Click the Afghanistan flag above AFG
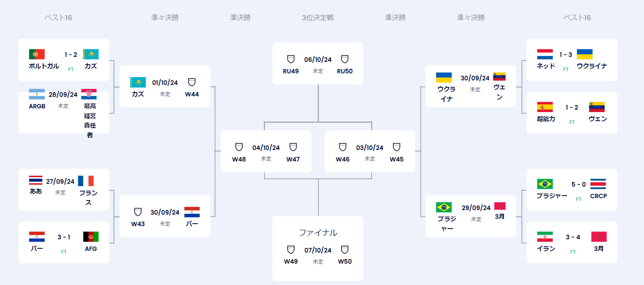The width and height of the screenshot is (644, 285). (91, 237)
